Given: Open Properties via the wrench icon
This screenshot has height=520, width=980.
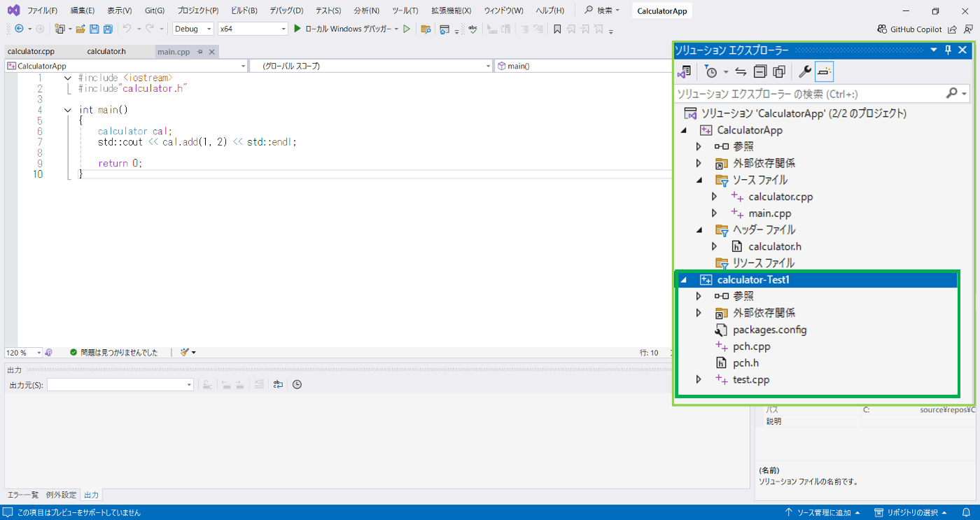Looking at the screenshot, I should coord(805,71).
